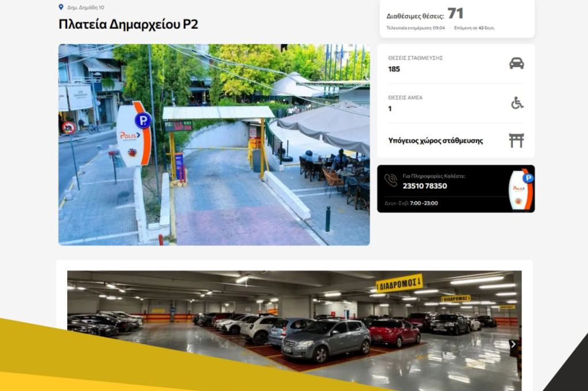This screenshot has height=391, width=588.
Task: Click the ΘΕΣΕΙΣ ΑΜΕΑ row
Action: (x=456, y=103)
